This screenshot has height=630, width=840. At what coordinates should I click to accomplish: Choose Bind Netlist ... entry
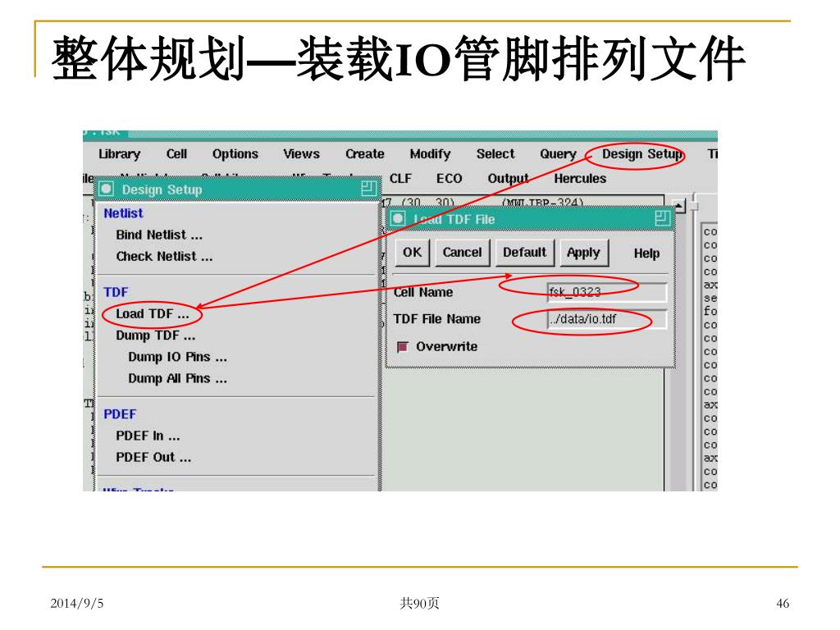pyautogui.click(x=159, y=235)
